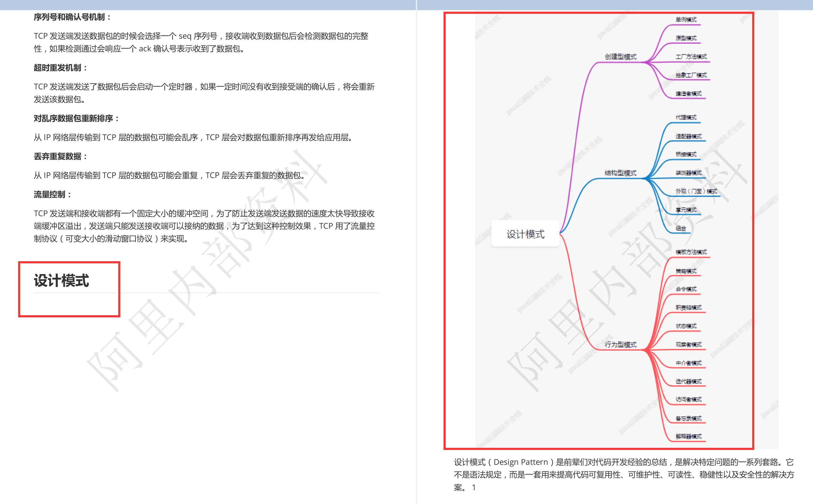Screen dimensions: 813x504
Task: Click the 对乱序数据包重新排序： heading
Action: 76,118
